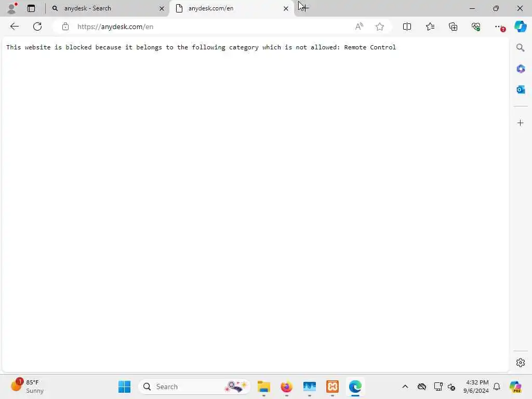Close the Edge browser window
The width and height of the screenshot is (532, 399).
pos(520,8)
